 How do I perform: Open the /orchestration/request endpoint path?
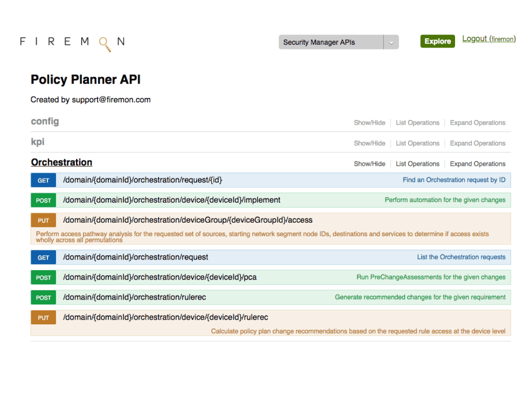click(135, 257)
